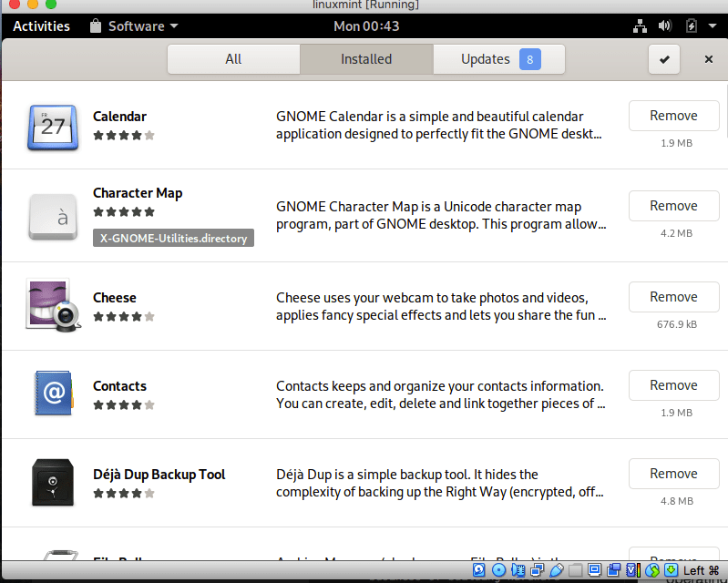The image size is (728, 583).
Task: Open the Character Map app icon
Action: point(53,217)
